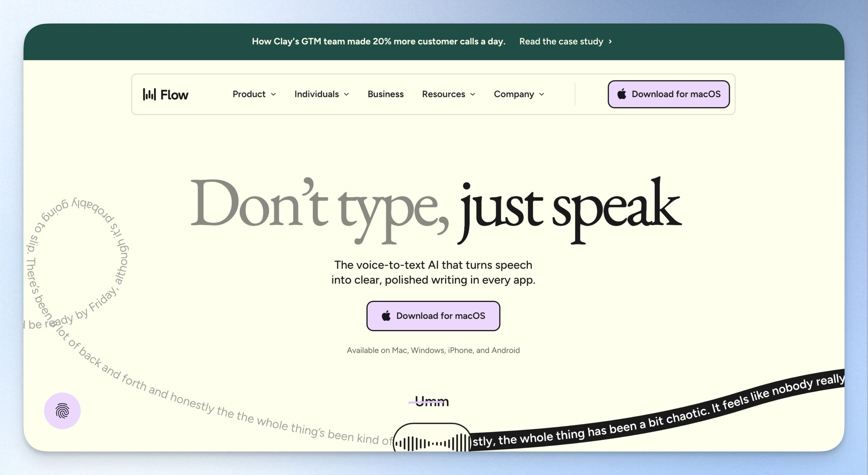This screenshot has height=475, width=868.
Task: Expand the Individuals dropdown chevron
Action: tap(347, 94)
